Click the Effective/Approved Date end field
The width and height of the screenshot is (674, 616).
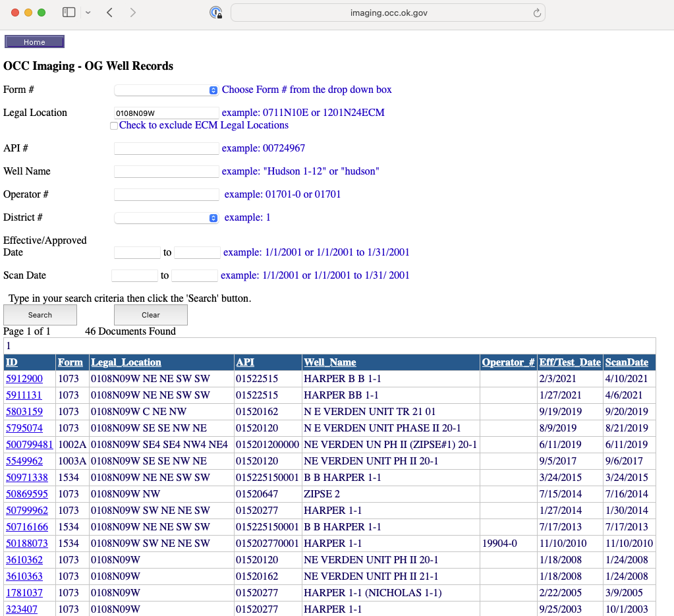pos(197,252)
